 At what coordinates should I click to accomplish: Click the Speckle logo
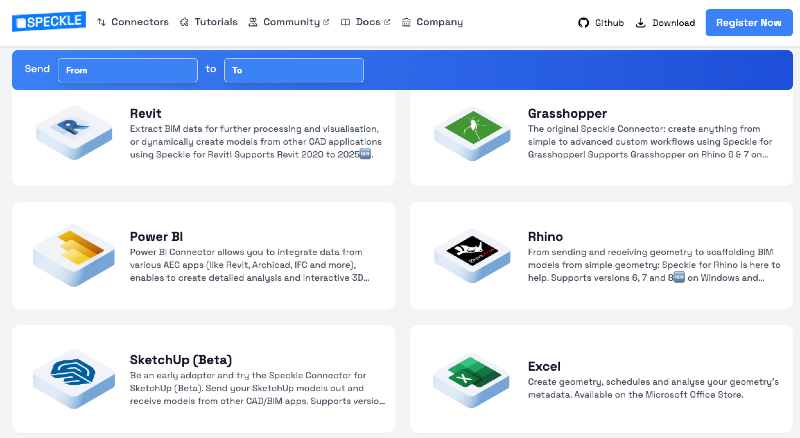tap(48, 22)
